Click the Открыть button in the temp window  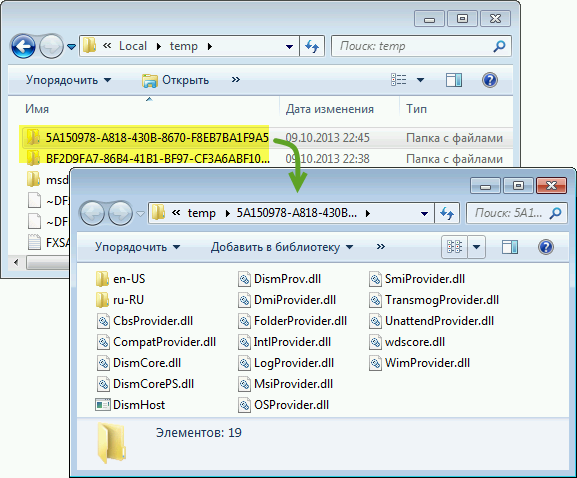176,80
